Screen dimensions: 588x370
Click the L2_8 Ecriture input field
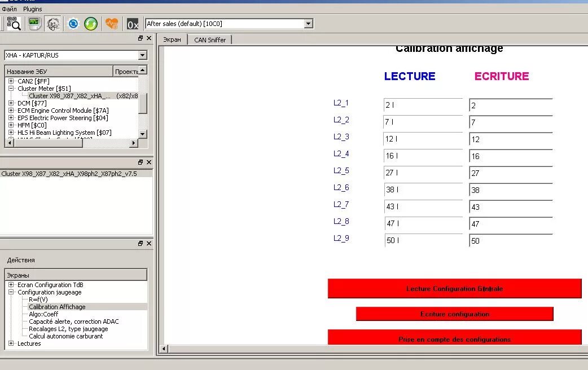(511, 223)
